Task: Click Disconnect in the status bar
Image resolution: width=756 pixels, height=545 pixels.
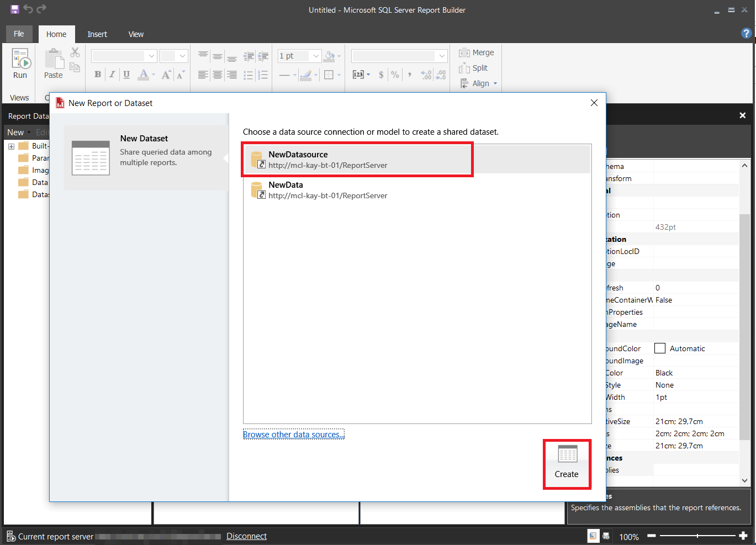Action: click(246, 536)
